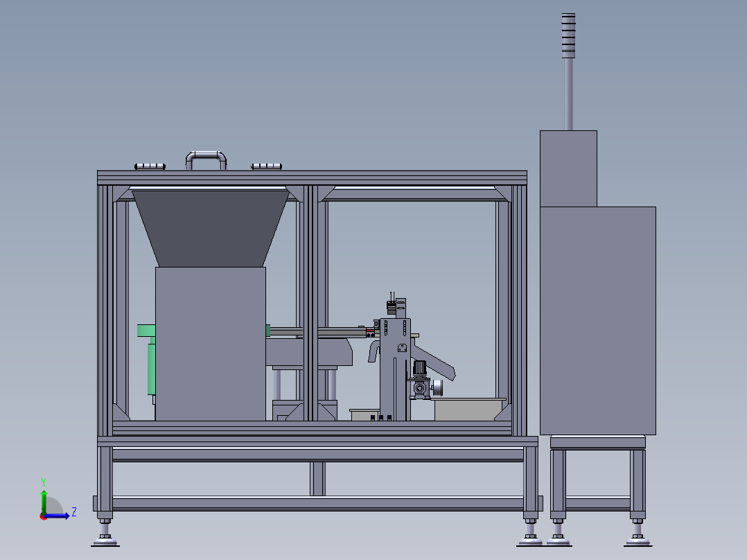Select the gearbox reducer beneath the black motor
Image resolution: width=747 pixels, height=560 pixels.
420,388
